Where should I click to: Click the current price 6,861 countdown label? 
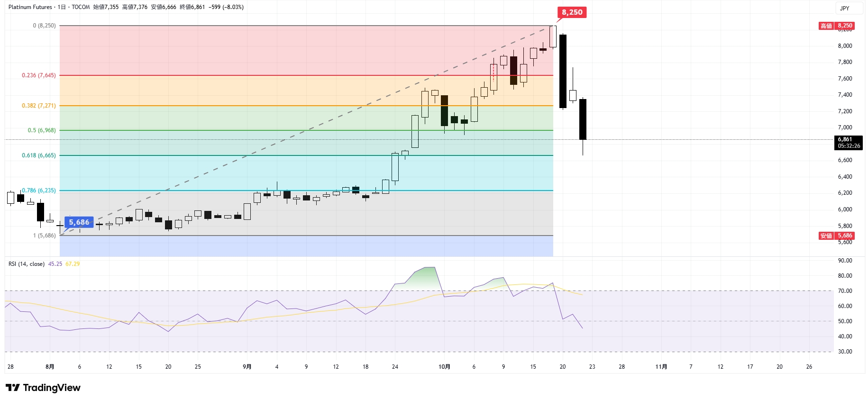pos(848,143)
